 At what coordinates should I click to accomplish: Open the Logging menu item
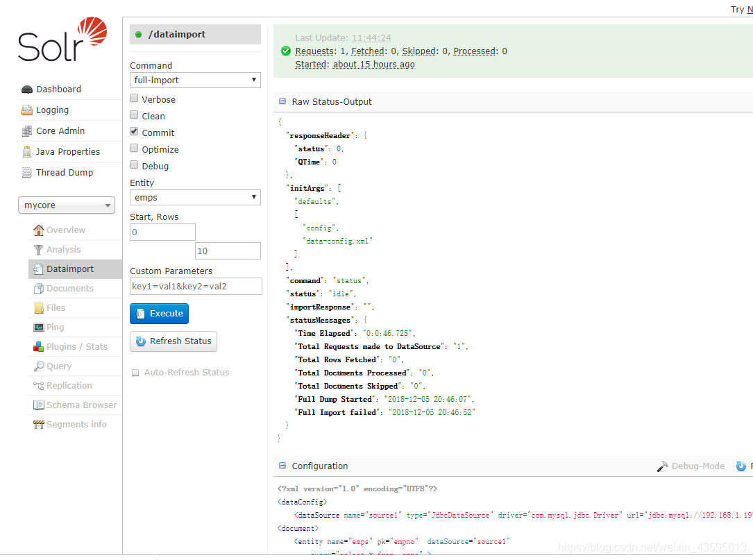coord(52,110)
